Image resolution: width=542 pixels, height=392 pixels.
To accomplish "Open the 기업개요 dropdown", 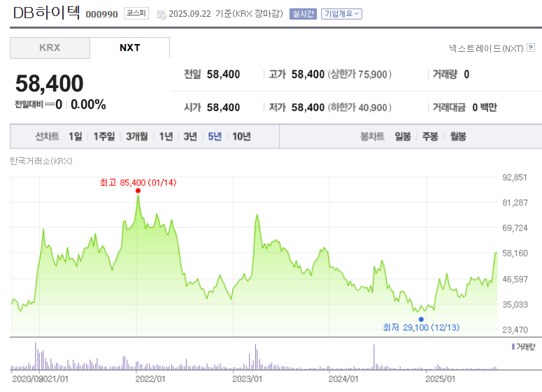I will point(341,14).
